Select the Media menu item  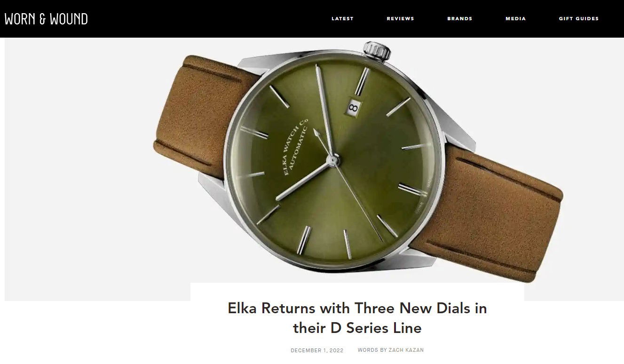click(515, 19)
